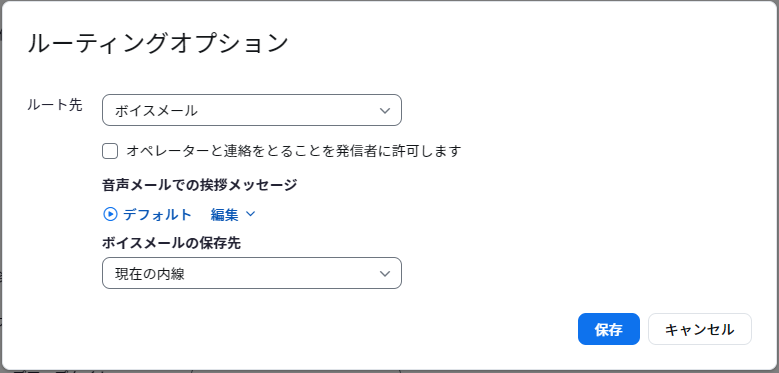This screenshot has width=779, height=373.
Task: Dismiss dialog with キャンセル button
Action: tap(700, 329)
